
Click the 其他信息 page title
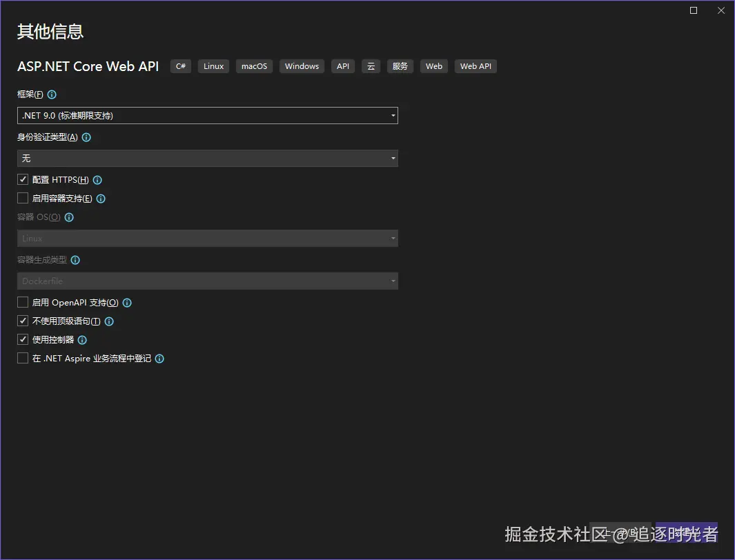coord(50,32)
